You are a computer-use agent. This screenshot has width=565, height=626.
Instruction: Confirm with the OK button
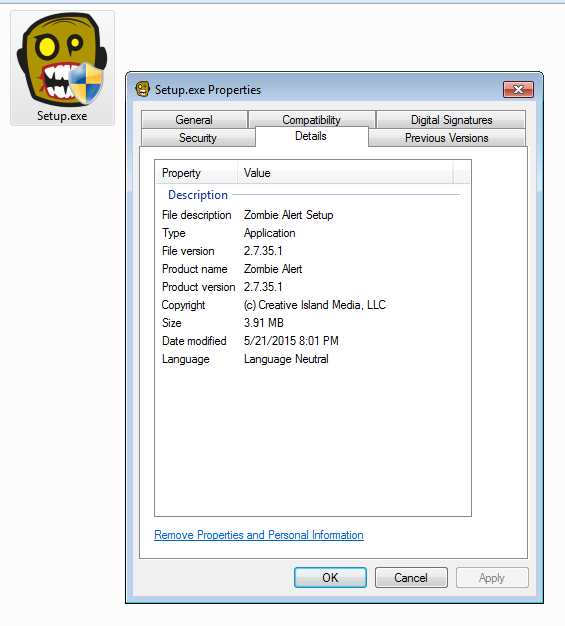point(330,577)
